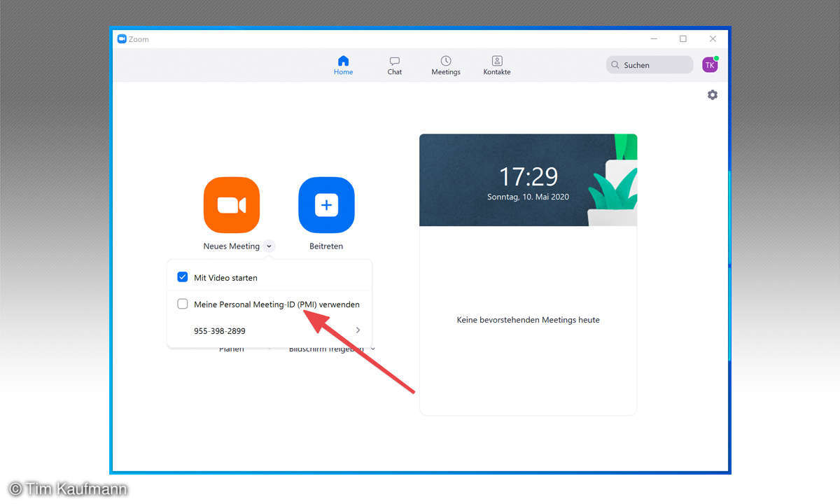This screenshot has width=840, height=504.
Task: Click the 17:29 clock display
Action: (528, 176)
